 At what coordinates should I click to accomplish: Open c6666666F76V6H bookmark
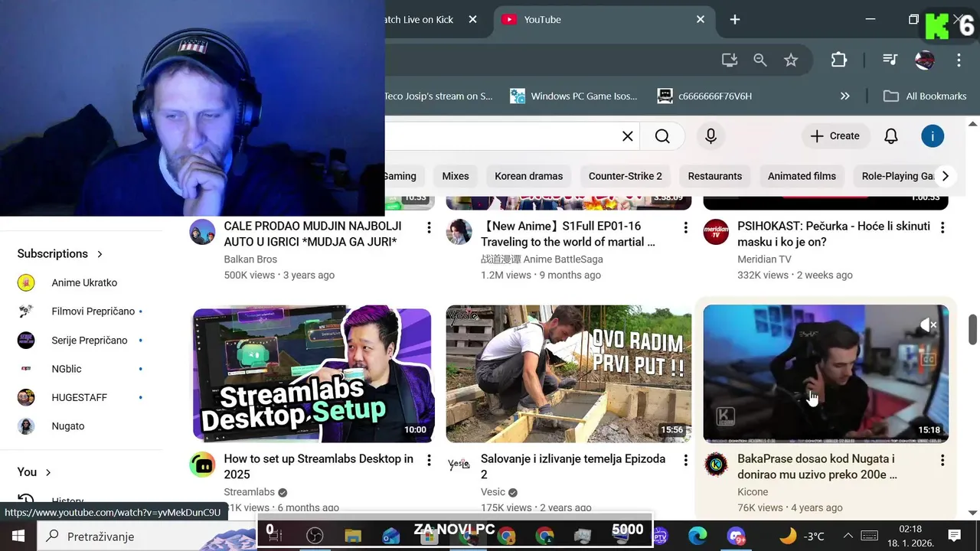[705, 96]
